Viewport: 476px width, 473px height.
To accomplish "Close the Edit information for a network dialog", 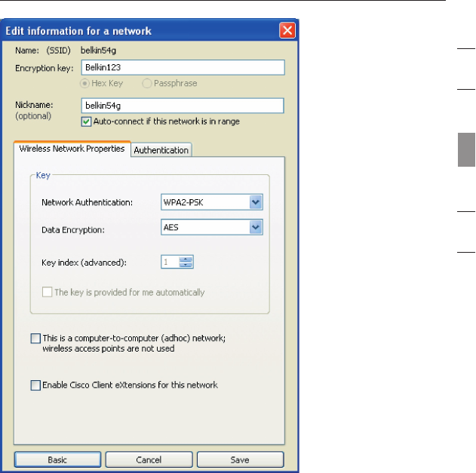I will (x=287, y=30).
